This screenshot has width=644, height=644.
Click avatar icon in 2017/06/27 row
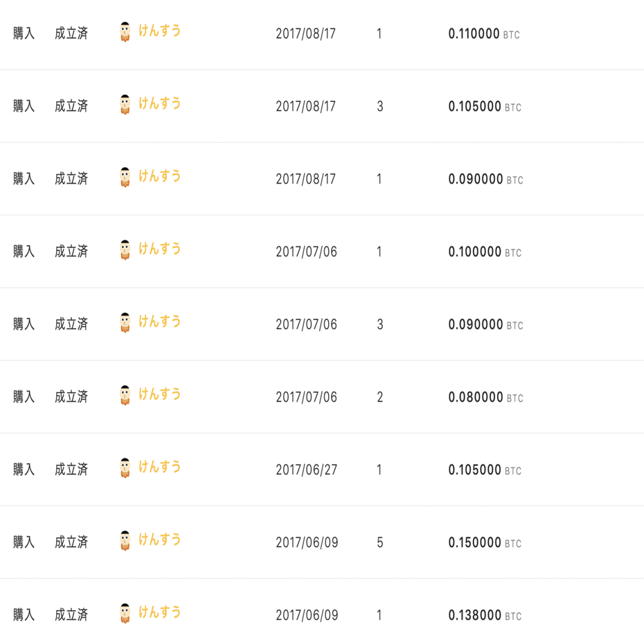(125, 468)
